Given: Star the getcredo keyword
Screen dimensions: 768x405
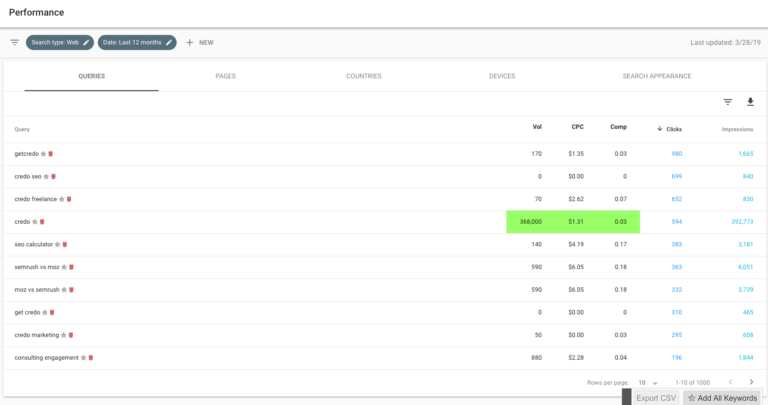Looking at the screenshot, I should (x=44, y=154).
